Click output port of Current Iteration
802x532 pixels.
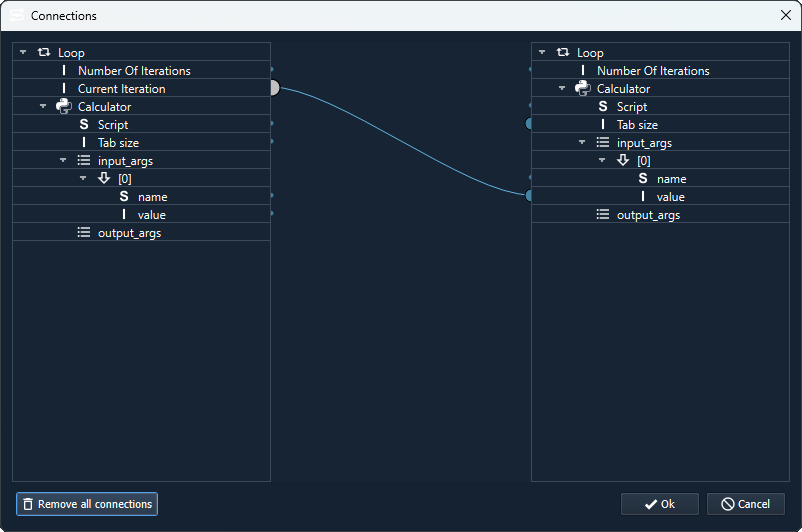(x=275, y=88)
